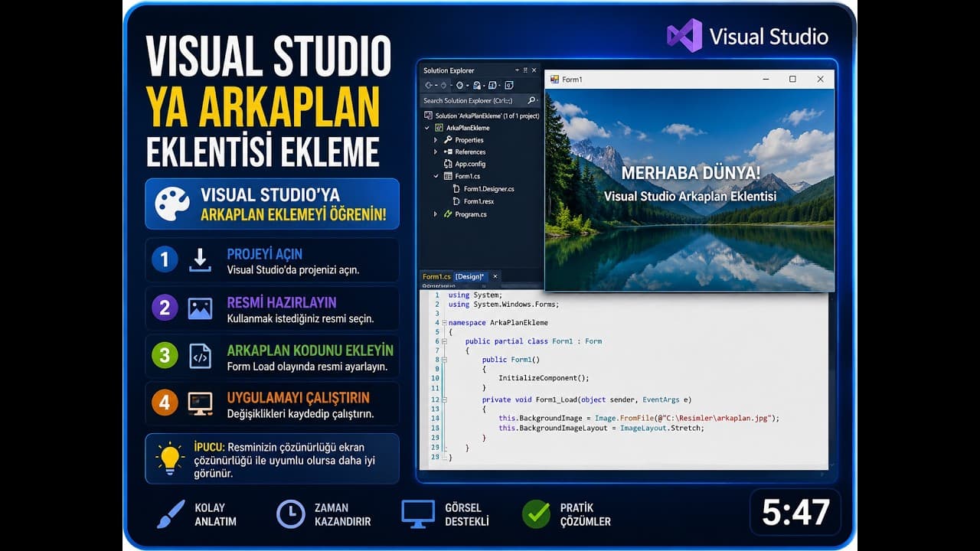Viewport: 980px width, 551px height.
Task: Select References in Solution Explorer
Action: point(470,152)
